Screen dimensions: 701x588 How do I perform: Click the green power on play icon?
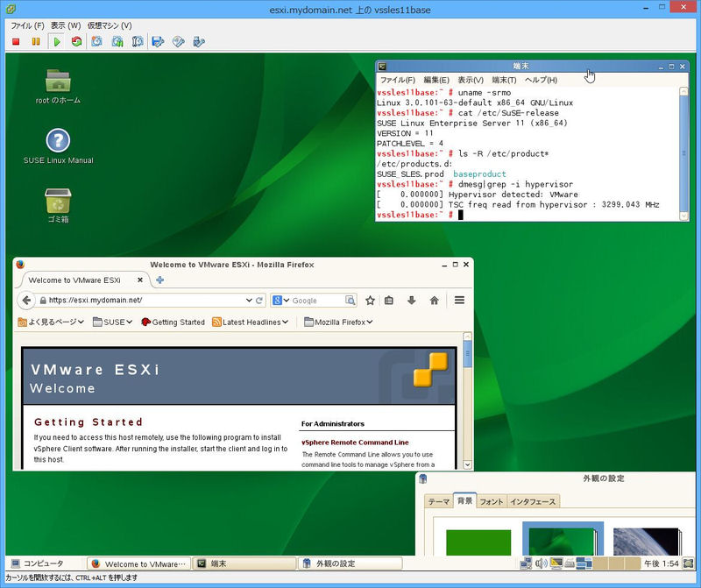pyautogui.click(x=57, y=41)
